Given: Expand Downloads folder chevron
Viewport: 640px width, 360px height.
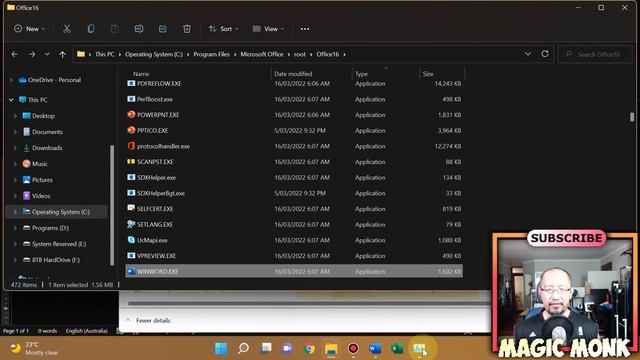Looking at the screenshot, I should tap(15, 148).
